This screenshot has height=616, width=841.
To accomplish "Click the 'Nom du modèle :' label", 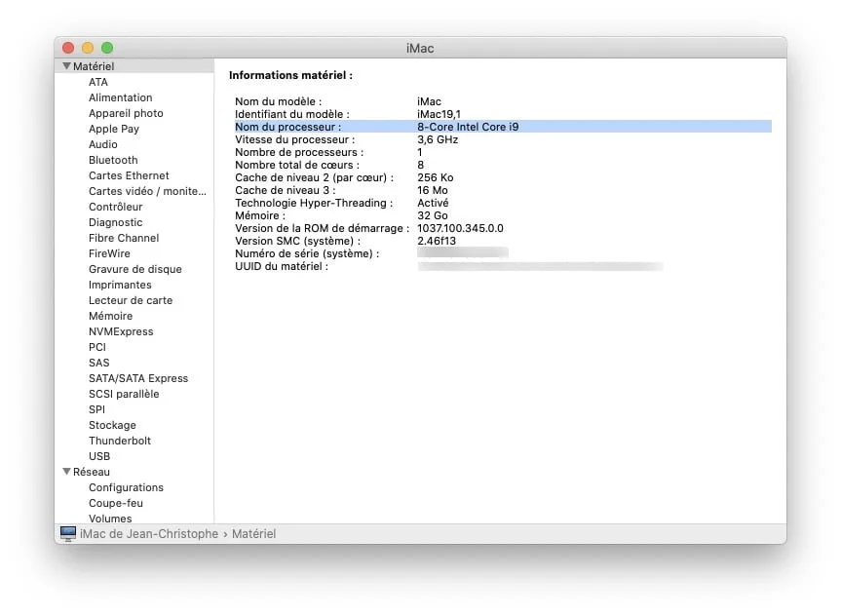I will (x=279, y=101).
